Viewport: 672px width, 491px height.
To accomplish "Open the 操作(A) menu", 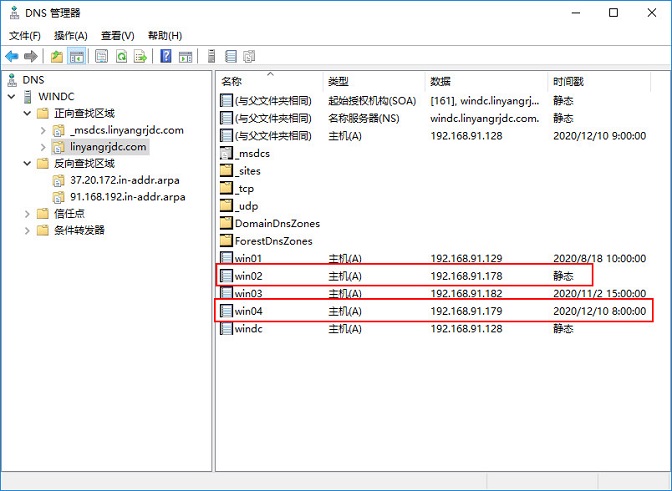I will pos(71,36).
